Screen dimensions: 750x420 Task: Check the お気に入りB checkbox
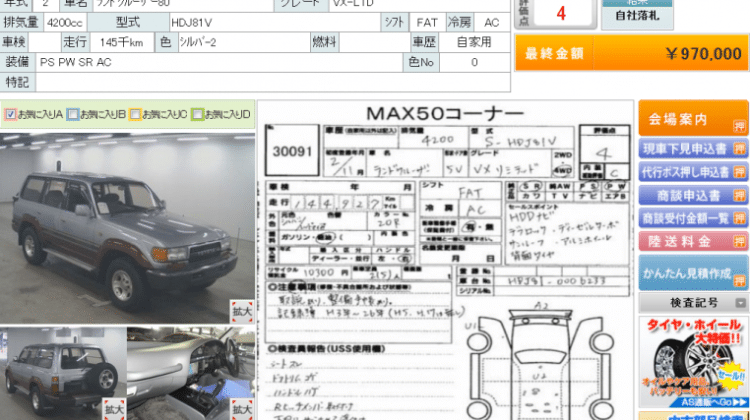pos(72,115)
